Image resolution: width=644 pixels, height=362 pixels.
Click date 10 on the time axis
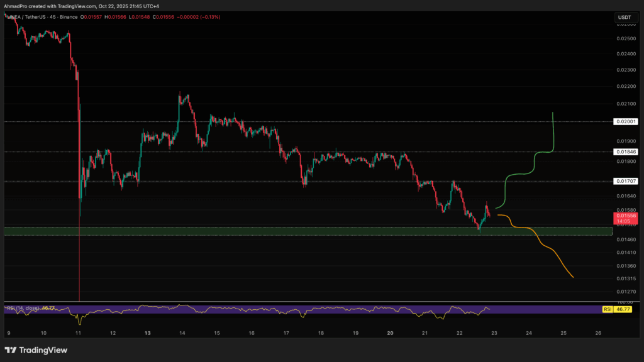point(43,333)
